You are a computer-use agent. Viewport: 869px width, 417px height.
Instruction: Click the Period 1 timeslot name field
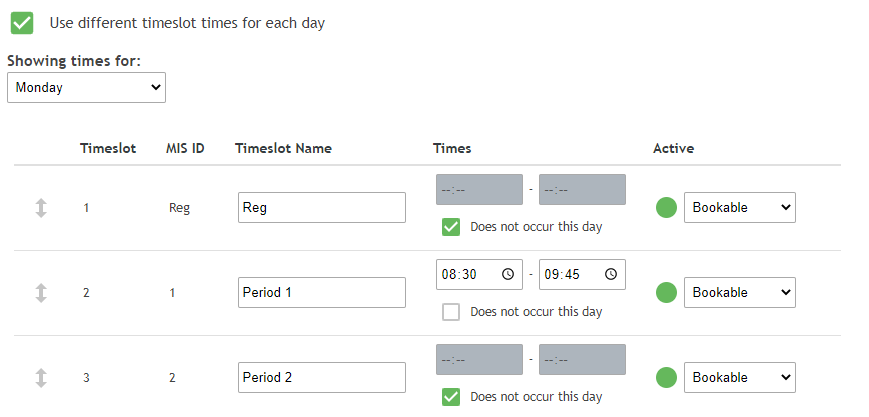pyautogui.click(x=321, y=293)
